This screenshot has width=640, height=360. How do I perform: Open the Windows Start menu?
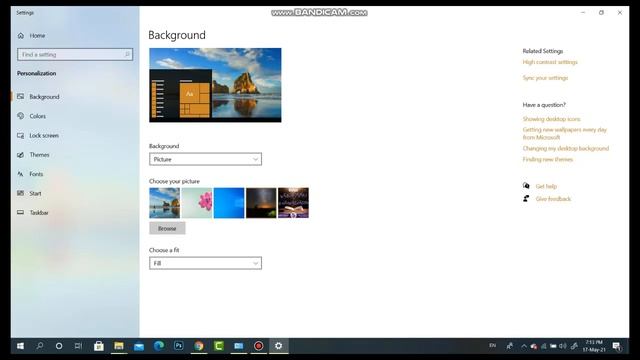(20, 346)
